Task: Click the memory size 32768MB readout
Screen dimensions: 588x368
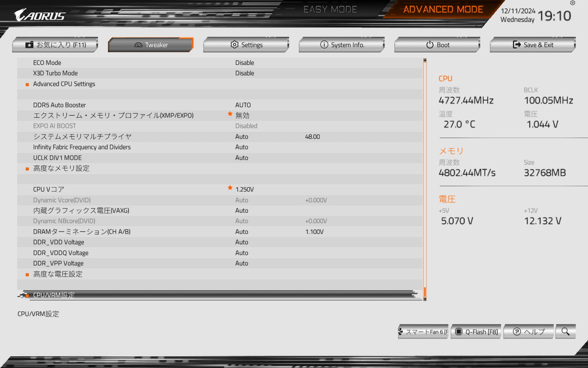Action: (x=545, y=173)
